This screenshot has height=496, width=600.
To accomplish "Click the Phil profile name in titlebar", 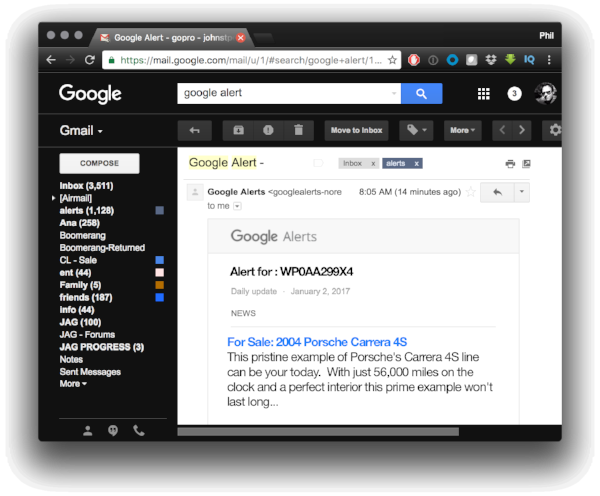I will click(x=546, y=36).
